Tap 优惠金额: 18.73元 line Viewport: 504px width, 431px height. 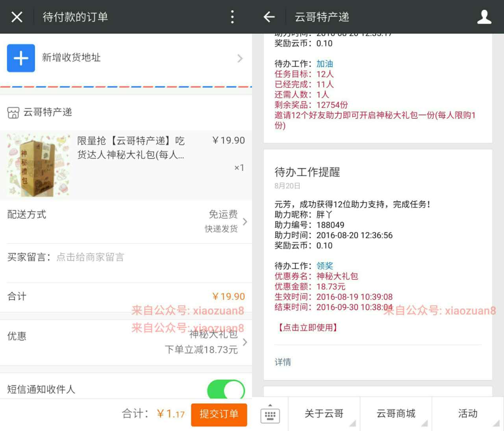tap(310, 286)
